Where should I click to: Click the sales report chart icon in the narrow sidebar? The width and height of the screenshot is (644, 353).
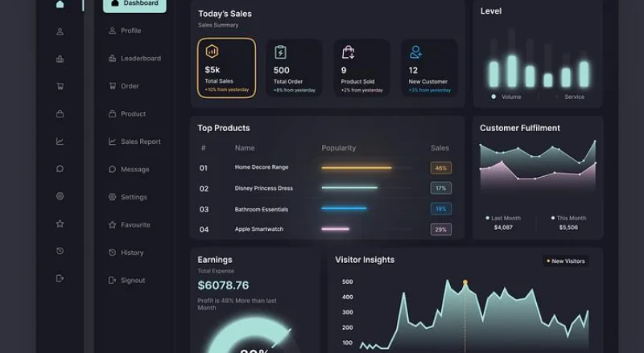(60, 142)
